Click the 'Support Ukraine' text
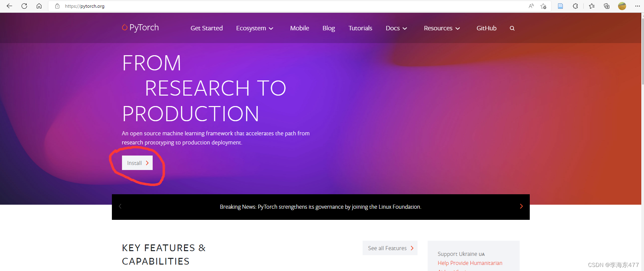Screen dimensions: 644x271 pos(461,254)
